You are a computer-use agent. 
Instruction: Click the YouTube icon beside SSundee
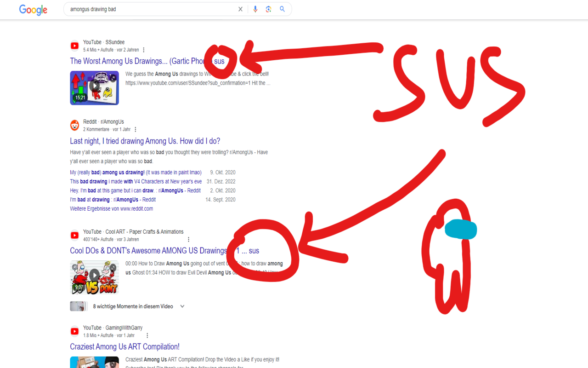click(74, 46)
